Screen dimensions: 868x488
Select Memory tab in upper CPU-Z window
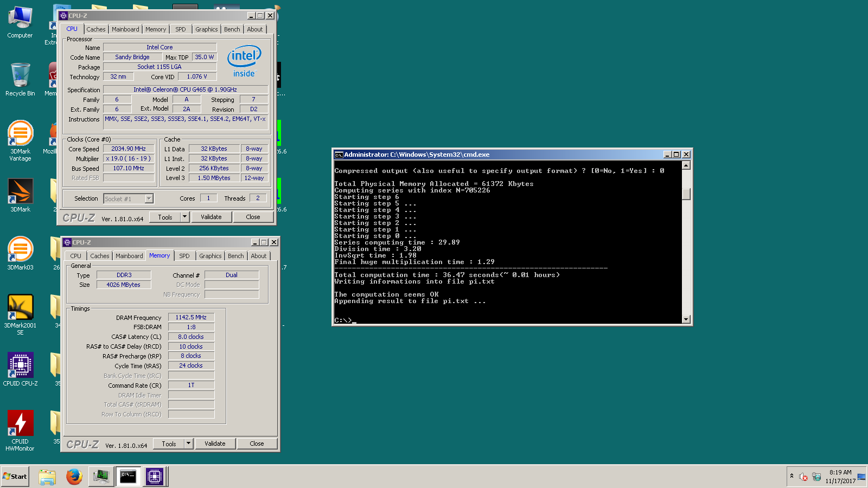click(x=156, y=29)
